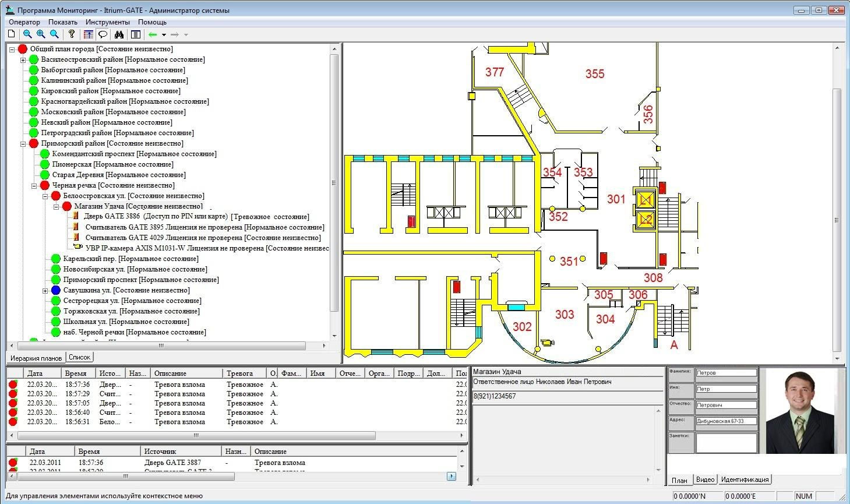
Task: Click the green back arrow
Action: coord(153,34)
